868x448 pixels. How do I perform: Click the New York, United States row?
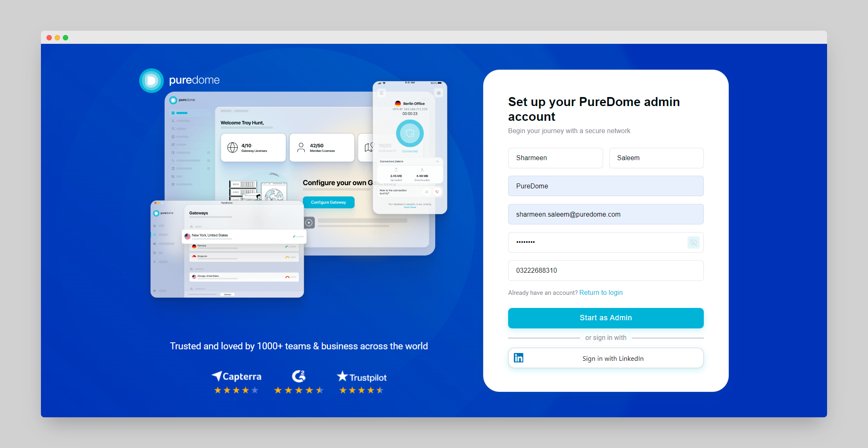click(x=244, y=236)
